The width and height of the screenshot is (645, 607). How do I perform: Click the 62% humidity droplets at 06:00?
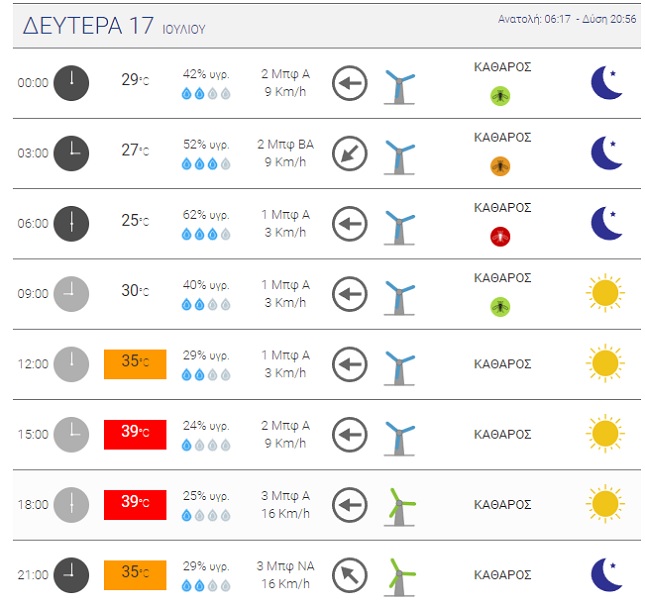coord(206,234)
